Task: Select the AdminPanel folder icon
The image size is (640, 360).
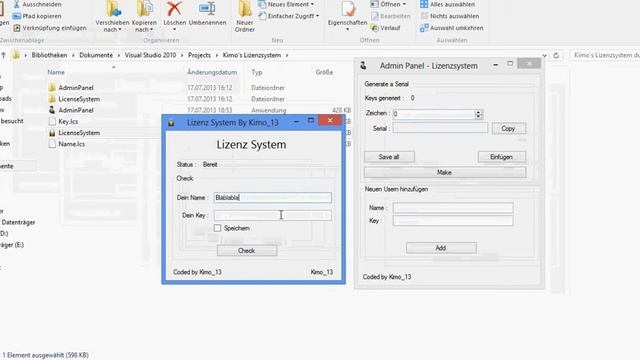Action: 52,87
